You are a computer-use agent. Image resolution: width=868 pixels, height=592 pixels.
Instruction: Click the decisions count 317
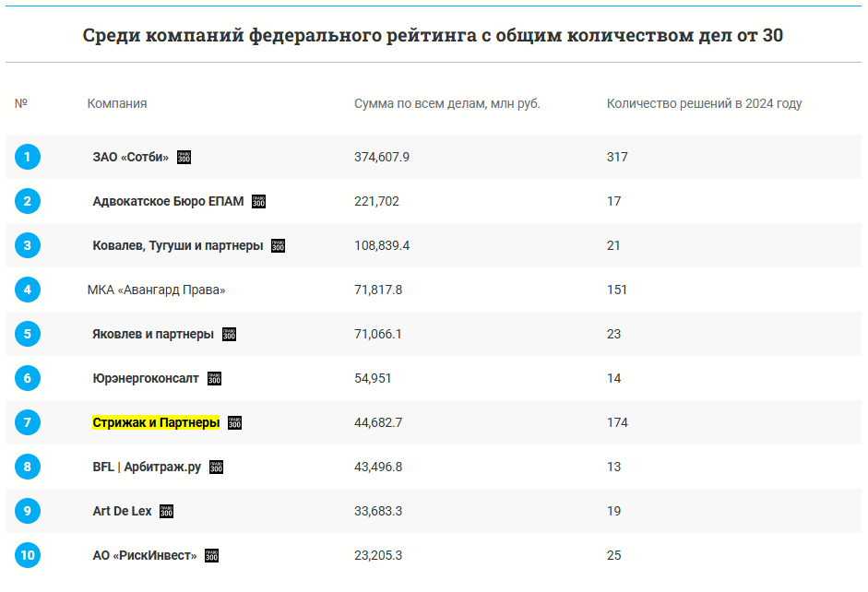click(x=617, y=157)
